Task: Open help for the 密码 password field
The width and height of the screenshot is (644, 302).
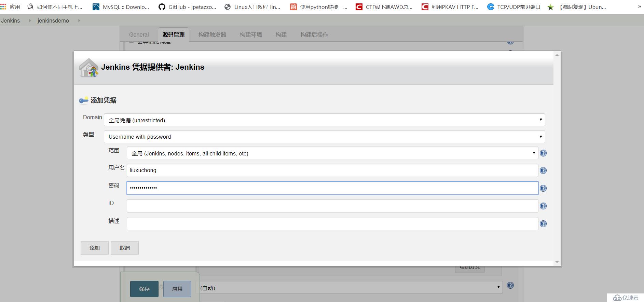Action: [543, 188]
